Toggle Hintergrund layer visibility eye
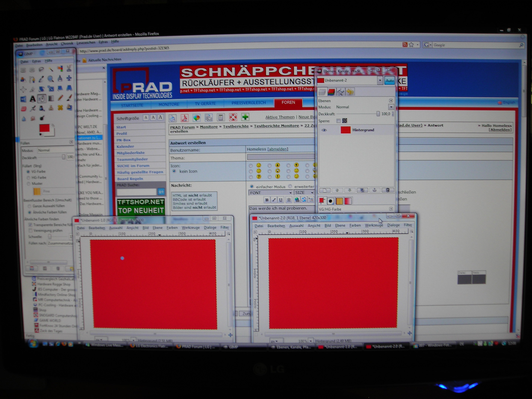The height and width of the screenshot is (399, 532). point(324,130)
